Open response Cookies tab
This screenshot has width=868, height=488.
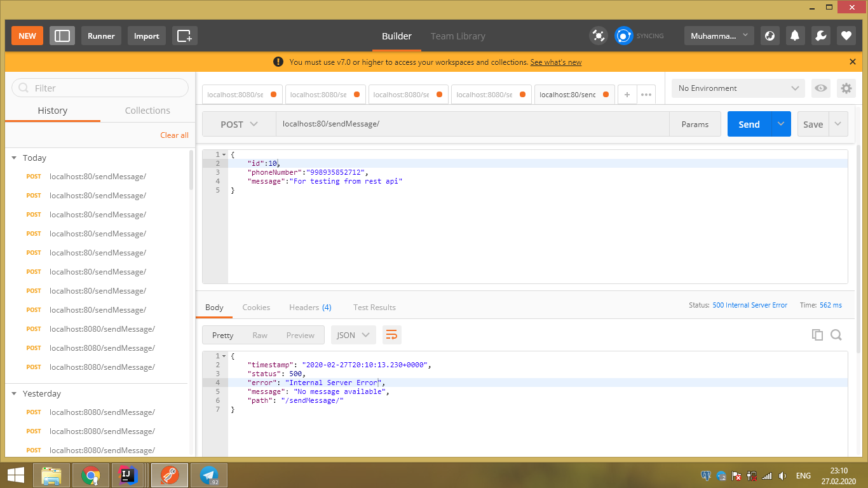pos(256,307)
